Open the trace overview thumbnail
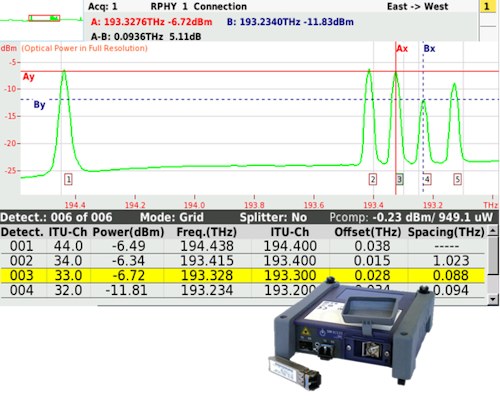 41,19
